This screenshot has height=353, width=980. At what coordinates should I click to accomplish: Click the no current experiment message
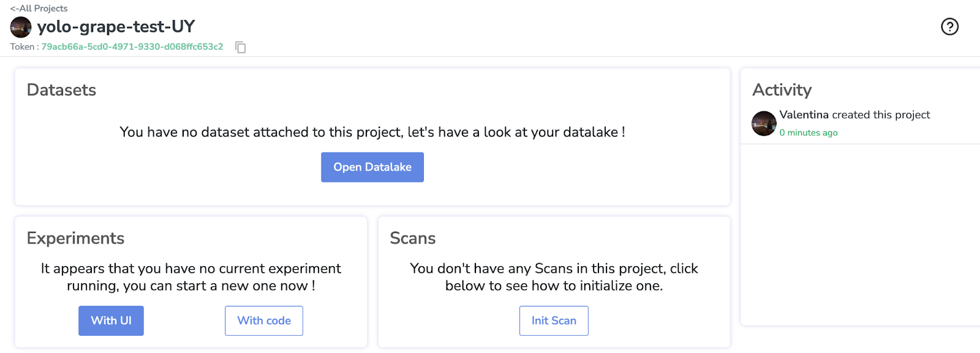(x=191, y=277)
